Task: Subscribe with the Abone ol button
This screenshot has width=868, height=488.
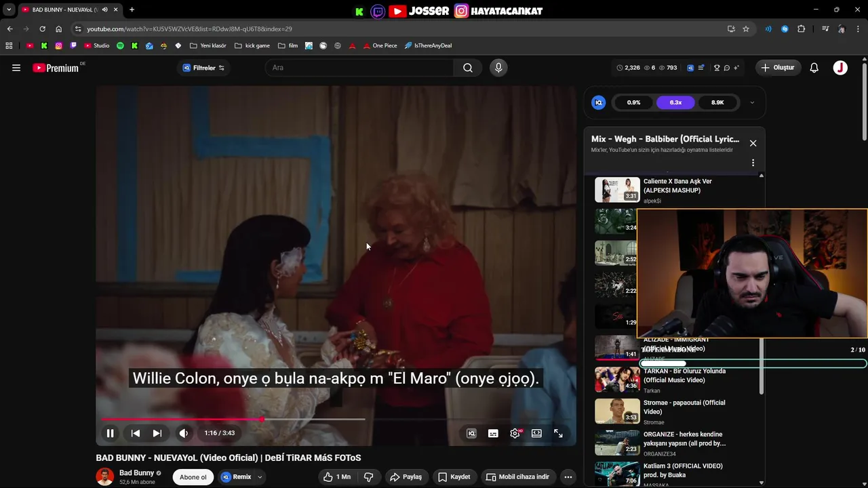Action: [x=193, y=477]
